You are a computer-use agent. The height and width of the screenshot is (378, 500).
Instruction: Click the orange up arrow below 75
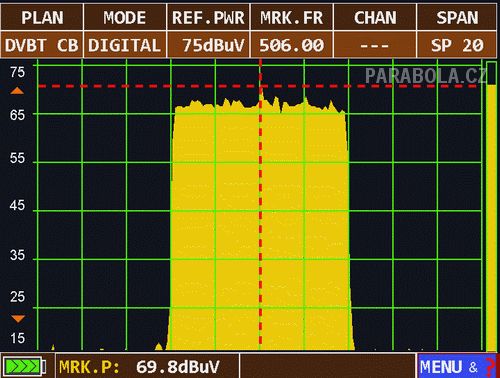(17, 91)
